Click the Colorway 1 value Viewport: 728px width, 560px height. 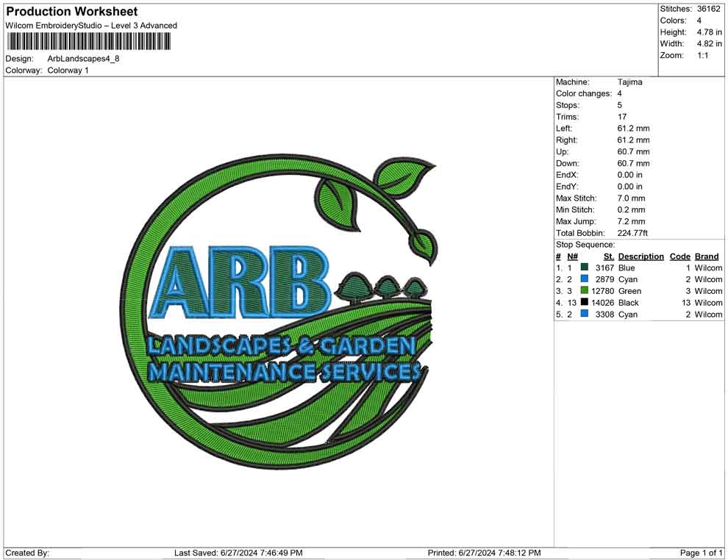(x=68, y=71)
